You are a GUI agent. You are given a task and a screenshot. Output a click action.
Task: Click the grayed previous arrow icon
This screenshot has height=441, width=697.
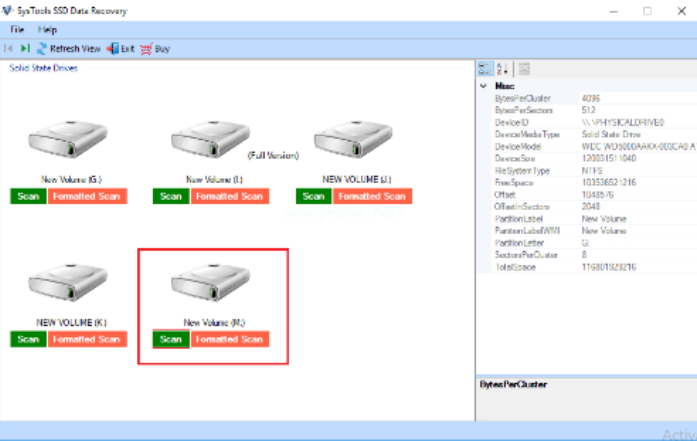[10, 48]
